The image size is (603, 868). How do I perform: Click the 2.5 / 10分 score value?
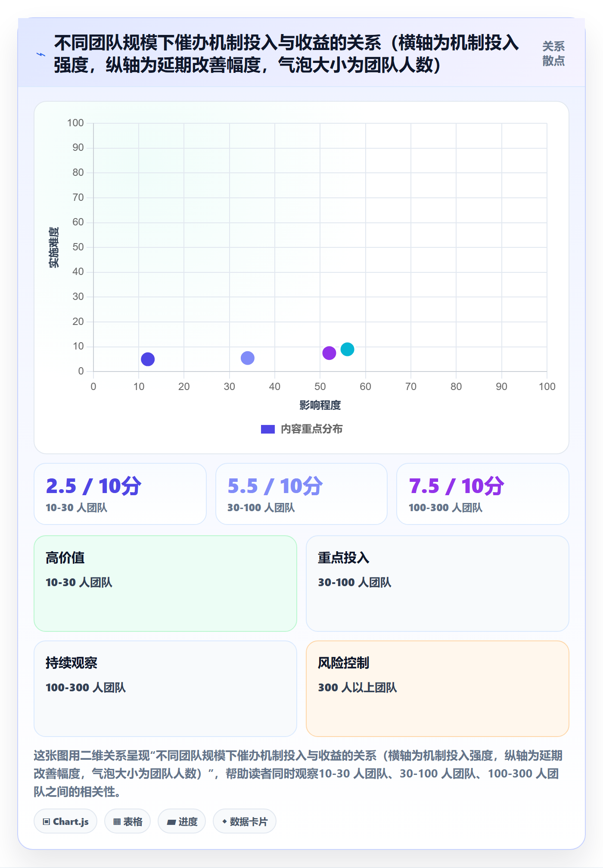click(93, 486)
